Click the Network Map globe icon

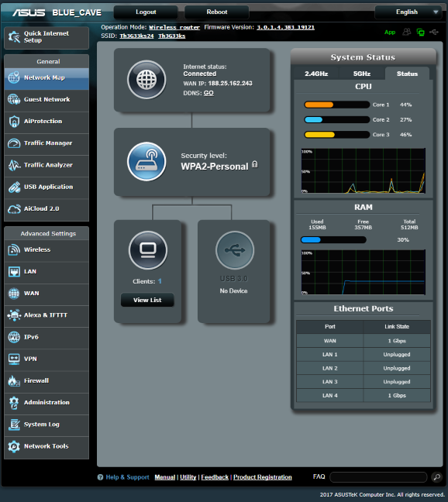[x=14, y=77]
